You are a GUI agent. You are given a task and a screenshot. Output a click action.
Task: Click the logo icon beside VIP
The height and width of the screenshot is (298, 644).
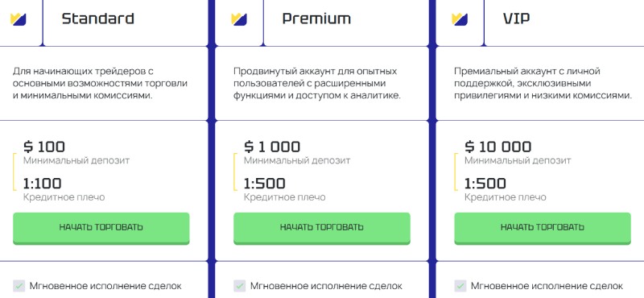point(460,19)
